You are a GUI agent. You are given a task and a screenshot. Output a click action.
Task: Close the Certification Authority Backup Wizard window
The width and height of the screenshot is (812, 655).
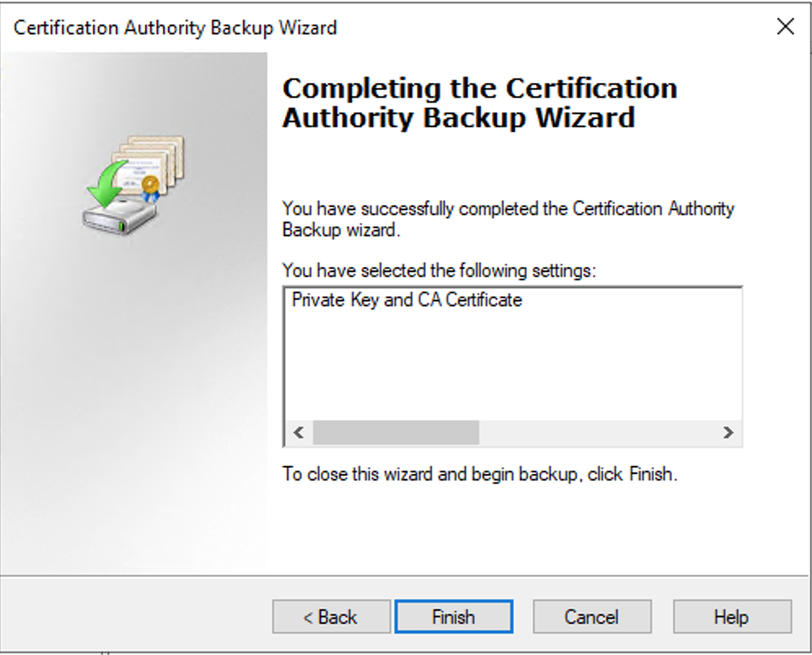click(x=785, y=27)
